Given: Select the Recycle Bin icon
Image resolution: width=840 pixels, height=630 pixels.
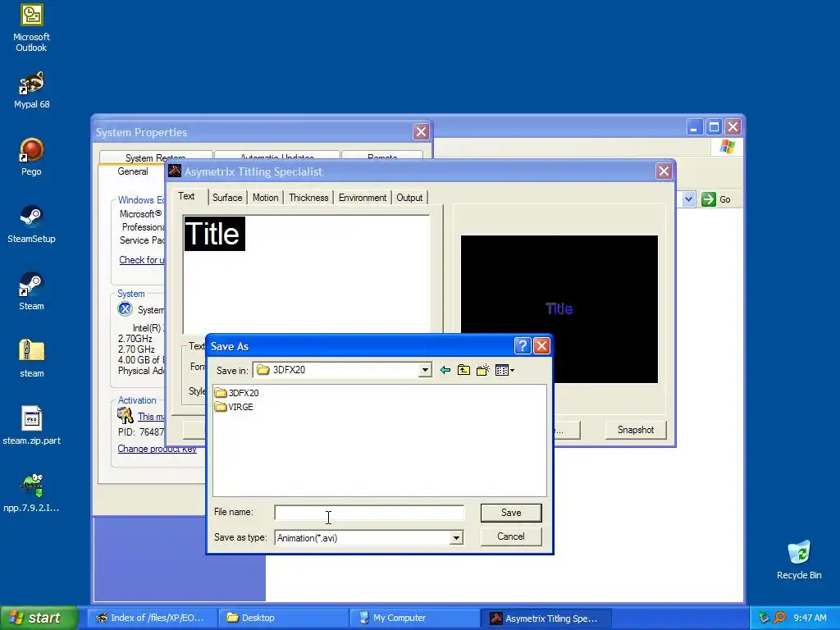Looking at the screenshot, I should coord(799,559).
